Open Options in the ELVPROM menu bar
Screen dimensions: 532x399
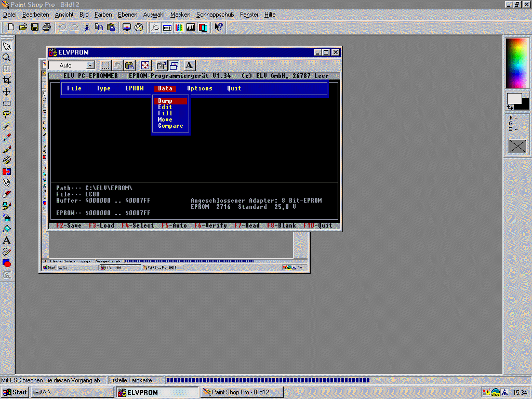point(199,88)
